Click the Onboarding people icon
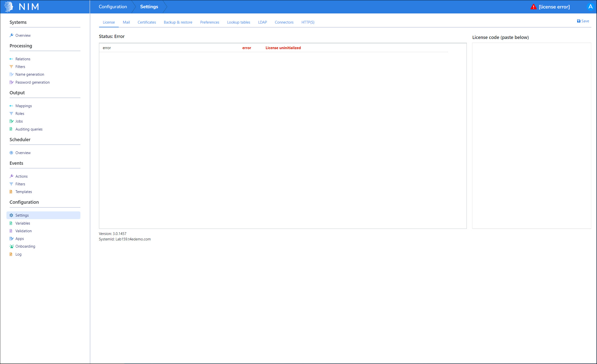Screen dimensions: 597x364 11,246
